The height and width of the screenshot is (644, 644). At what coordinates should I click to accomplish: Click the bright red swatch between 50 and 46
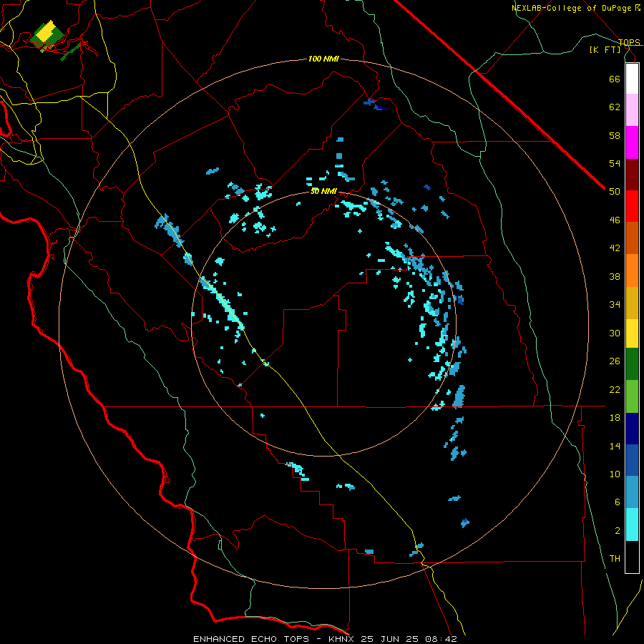coord(632,206)
